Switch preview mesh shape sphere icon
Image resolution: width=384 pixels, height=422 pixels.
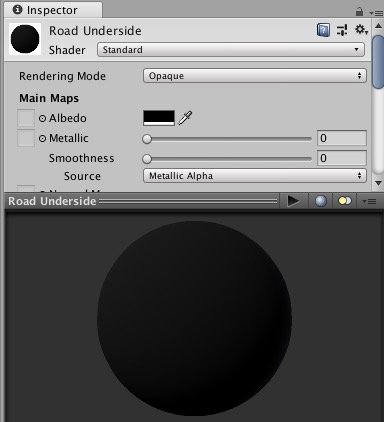pyautogui.click(x=321, y=201)
